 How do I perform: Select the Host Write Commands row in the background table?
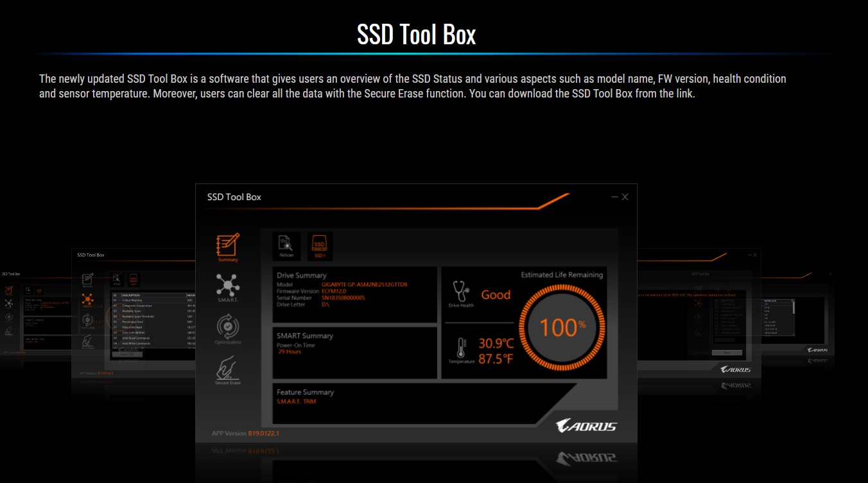[154, 344]
